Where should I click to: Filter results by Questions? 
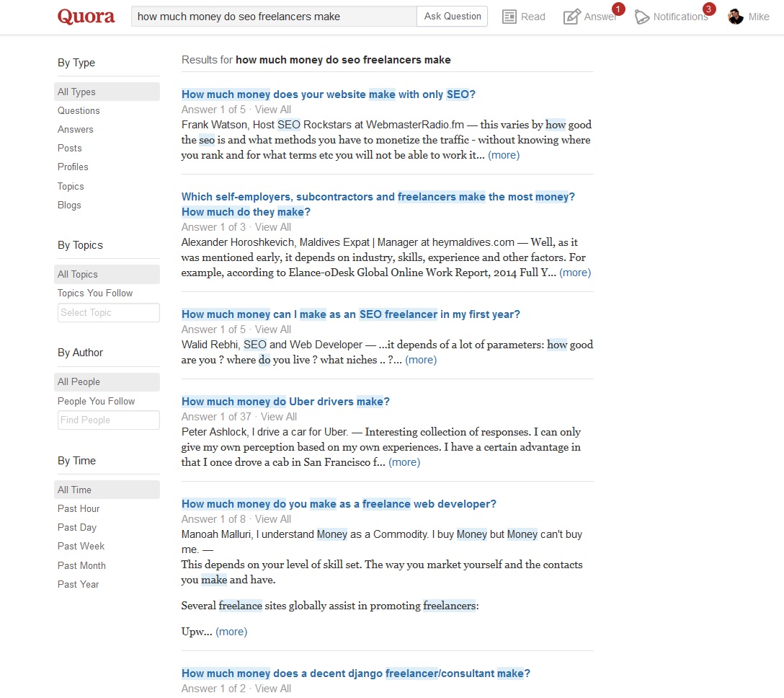click(79, 110)
